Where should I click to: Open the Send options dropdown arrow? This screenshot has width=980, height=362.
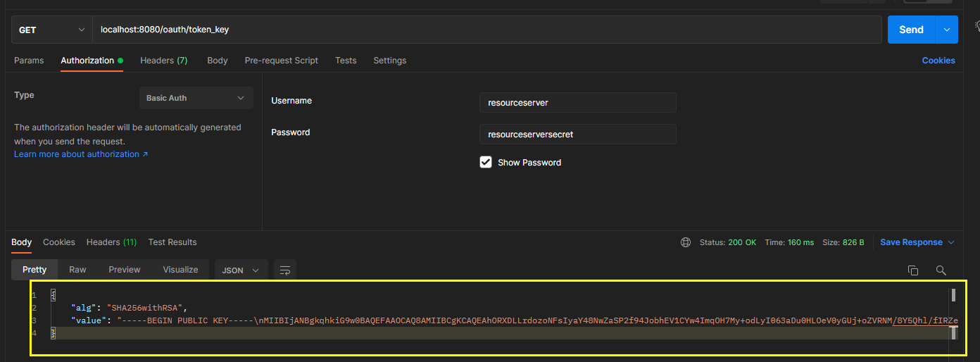[x=947, y=30]
